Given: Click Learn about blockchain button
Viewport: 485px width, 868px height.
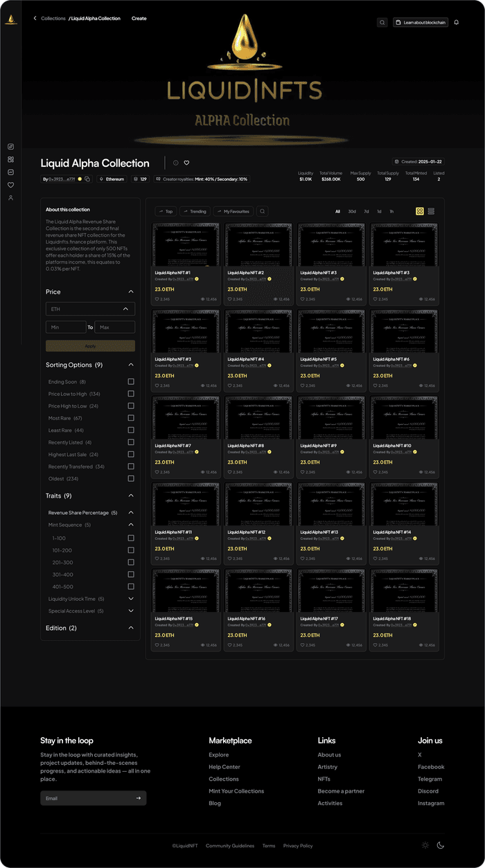Looking at the screenshot, I should tap(421, 22).
